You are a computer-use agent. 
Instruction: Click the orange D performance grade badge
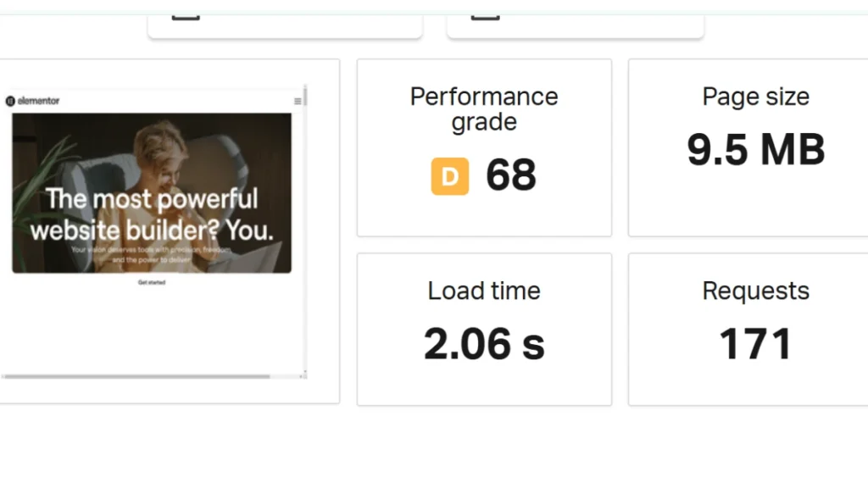pyautogui.click(x=449, y=177)
